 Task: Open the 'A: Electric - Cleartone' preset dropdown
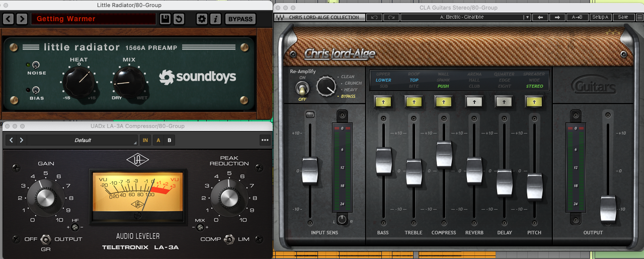[x=466, y=17]
